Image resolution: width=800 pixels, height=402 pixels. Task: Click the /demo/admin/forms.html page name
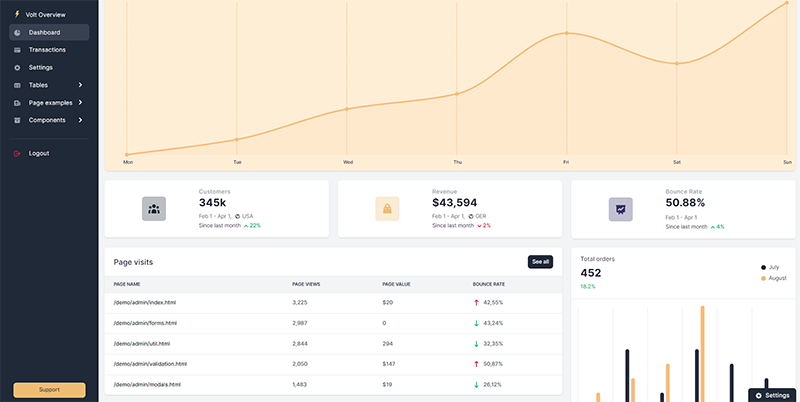coord(145,323)
